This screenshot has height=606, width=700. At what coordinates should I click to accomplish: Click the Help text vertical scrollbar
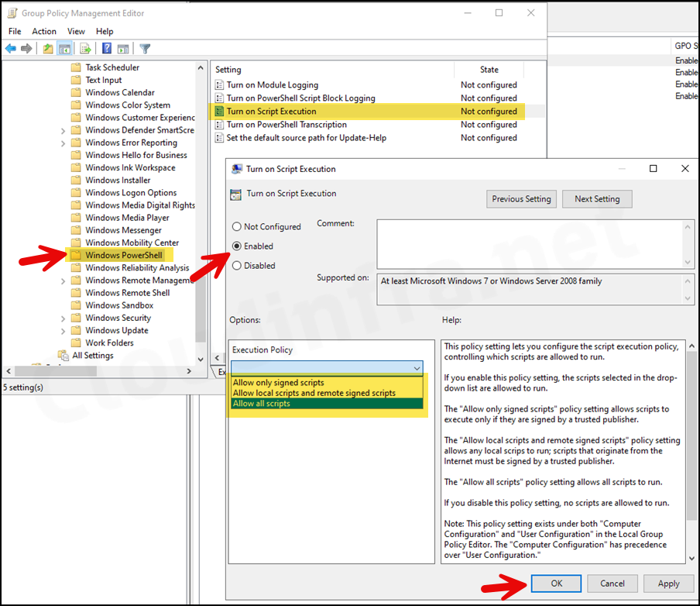point(691,451)
